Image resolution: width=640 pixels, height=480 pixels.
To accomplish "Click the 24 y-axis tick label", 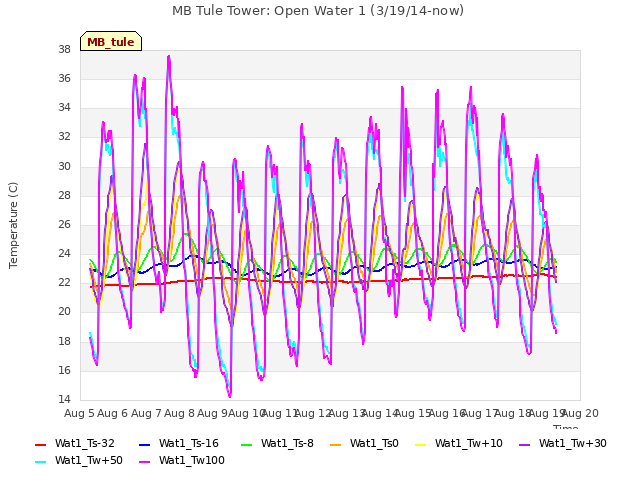I will click(x=64, y=253).
